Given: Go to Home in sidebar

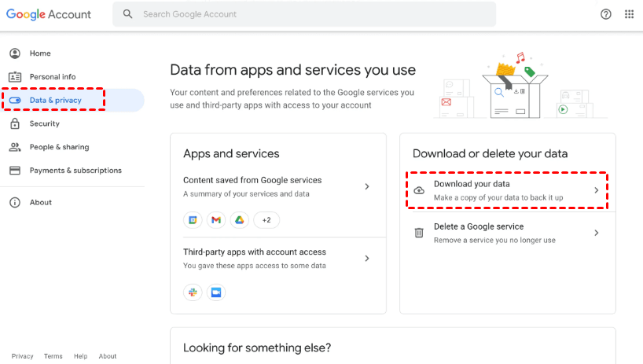Looking at the screenshot, I should coord(40,53).
